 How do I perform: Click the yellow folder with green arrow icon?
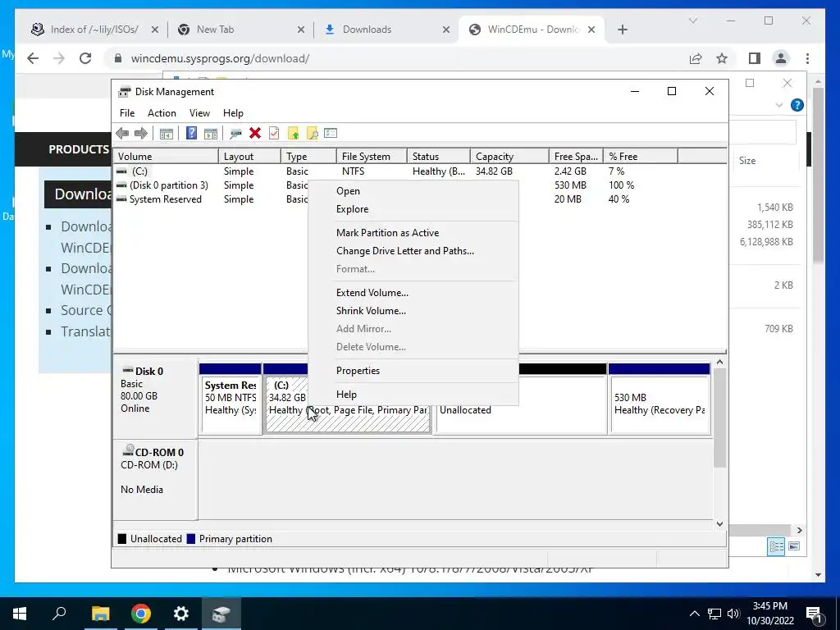293,134
